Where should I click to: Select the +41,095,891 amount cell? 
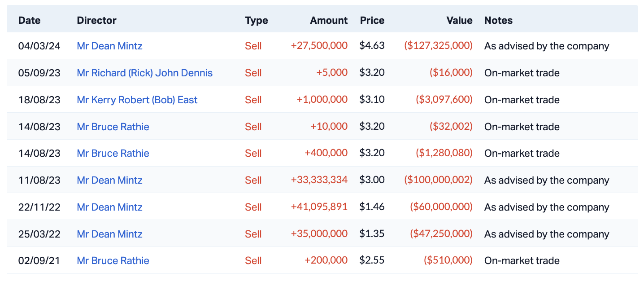click(x=319, y=207)
